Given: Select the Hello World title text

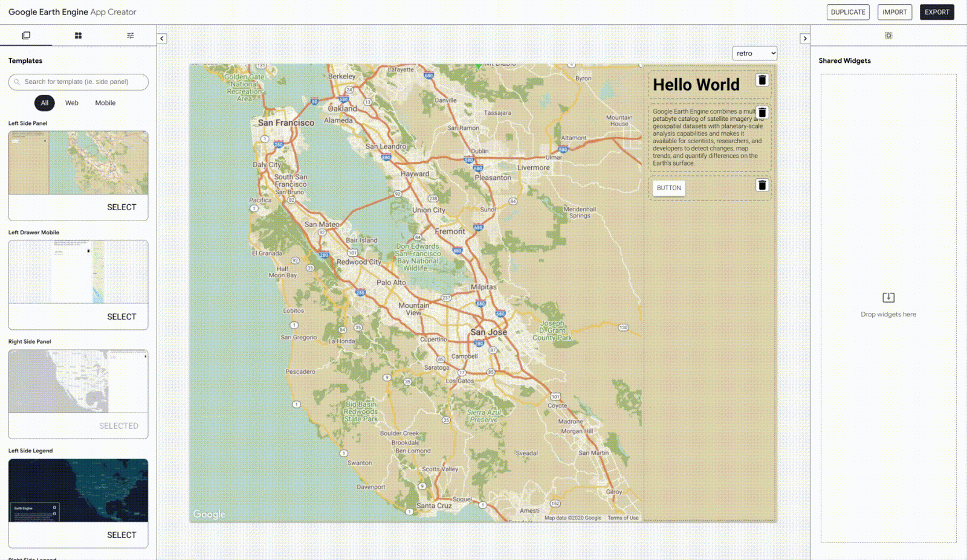Looking at the screenshot, I should pos(696,85).
